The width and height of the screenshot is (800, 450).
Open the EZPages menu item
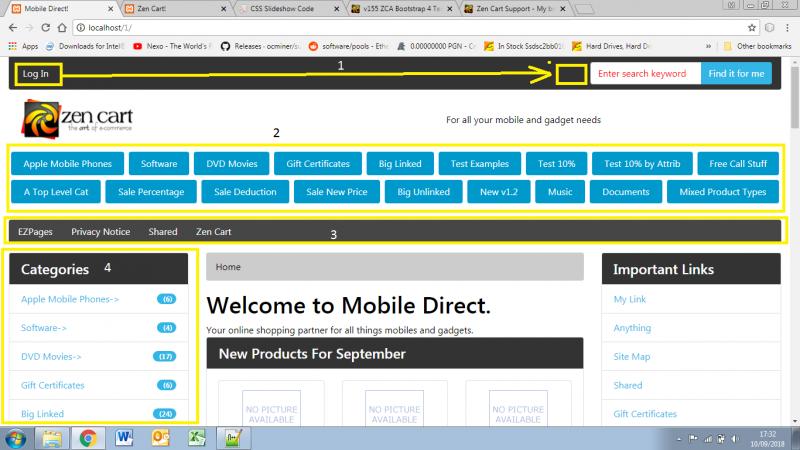[35, 232]
